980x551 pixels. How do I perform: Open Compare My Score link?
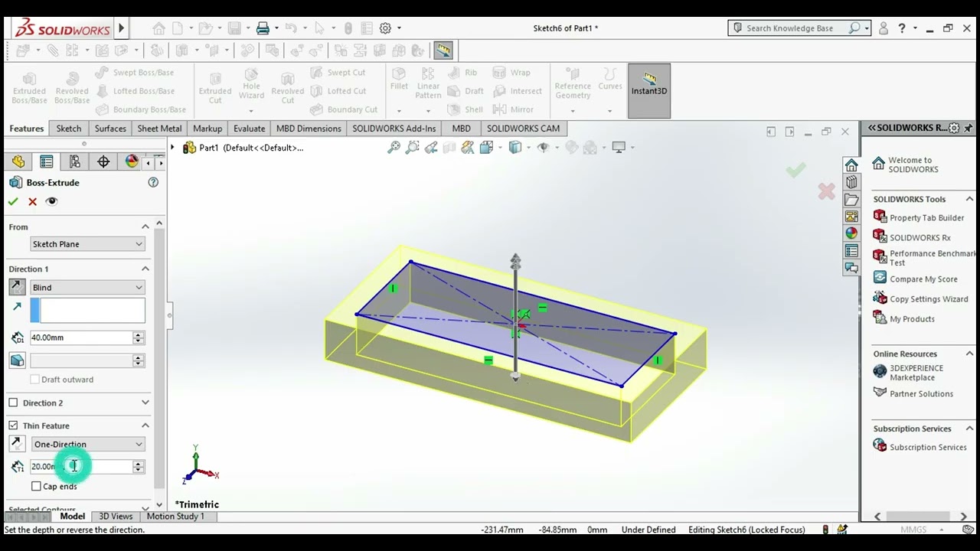coord(923,279)
